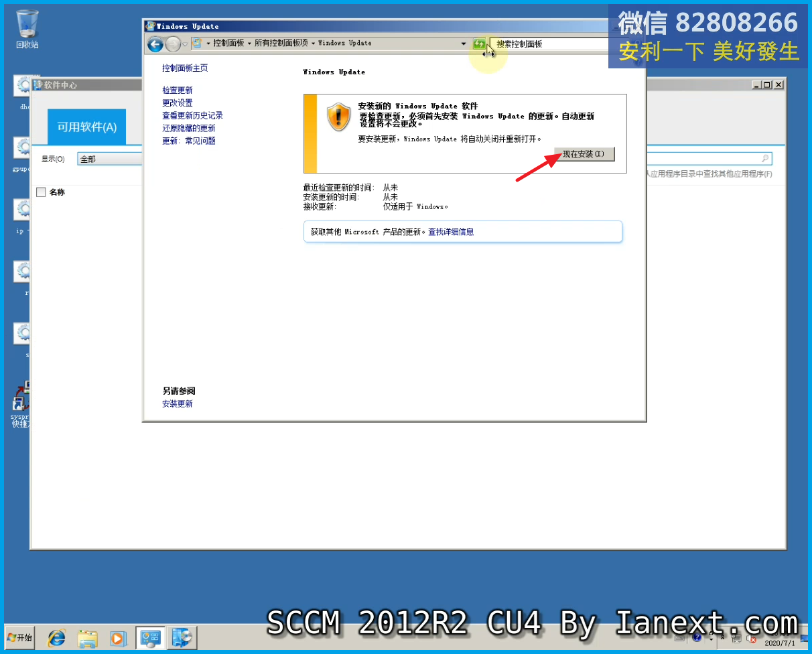Screen dimensions: 812x654
Task: Click the 所有控制面板项 breadcrumb segment
Action: [x=281, y=43]
